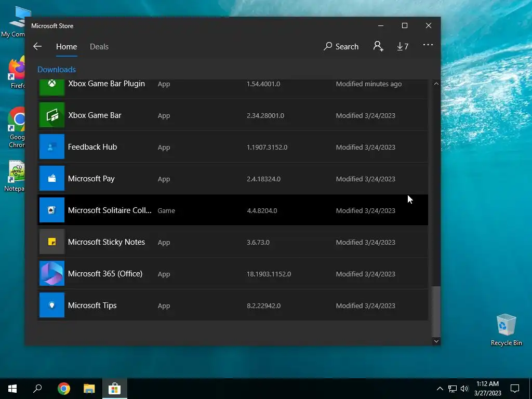Click version 8.2.22942.0 of Microsoft Tips
Screen dimensions: 532x399
(263, 305)
